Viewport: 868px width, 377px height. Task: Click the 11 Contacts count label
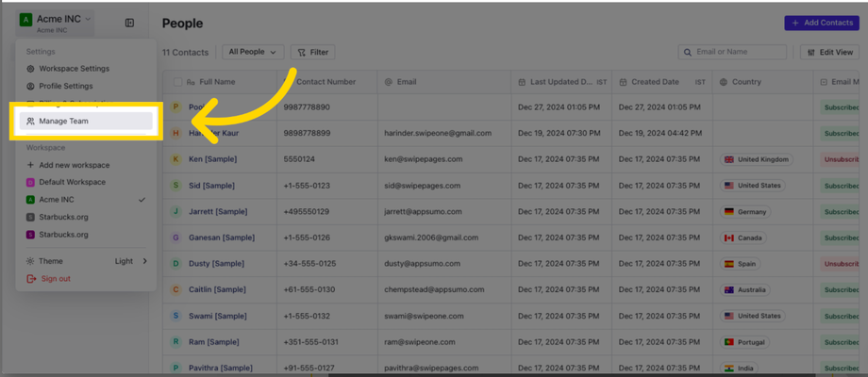coord(186,53)
